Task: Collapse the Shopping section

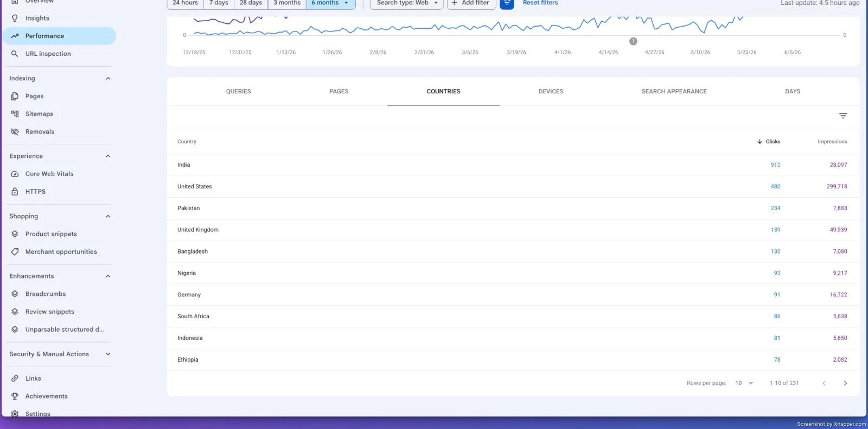Action: point(108,216)
